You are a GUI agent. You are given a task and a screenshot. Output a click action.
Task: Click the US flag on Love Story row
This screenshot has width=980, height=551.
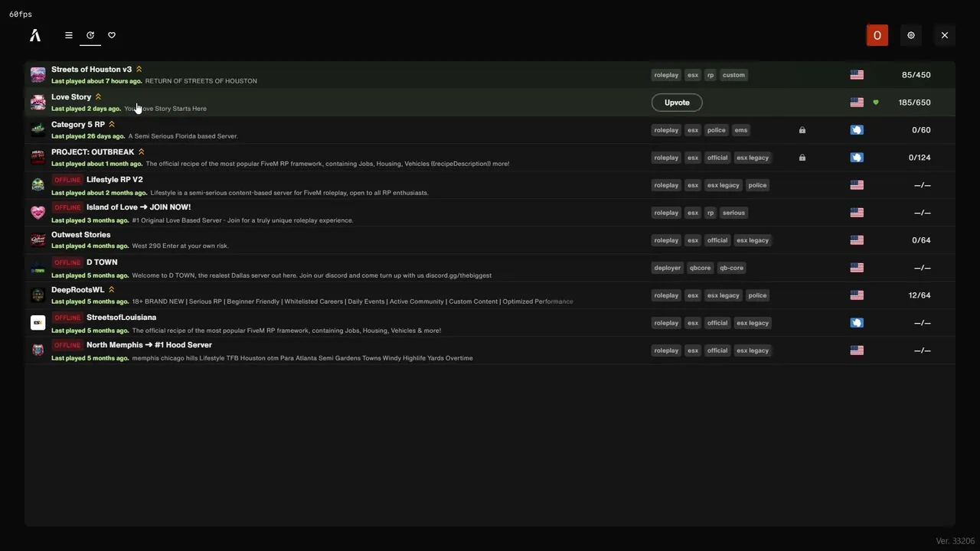click(x=857, y=103)
